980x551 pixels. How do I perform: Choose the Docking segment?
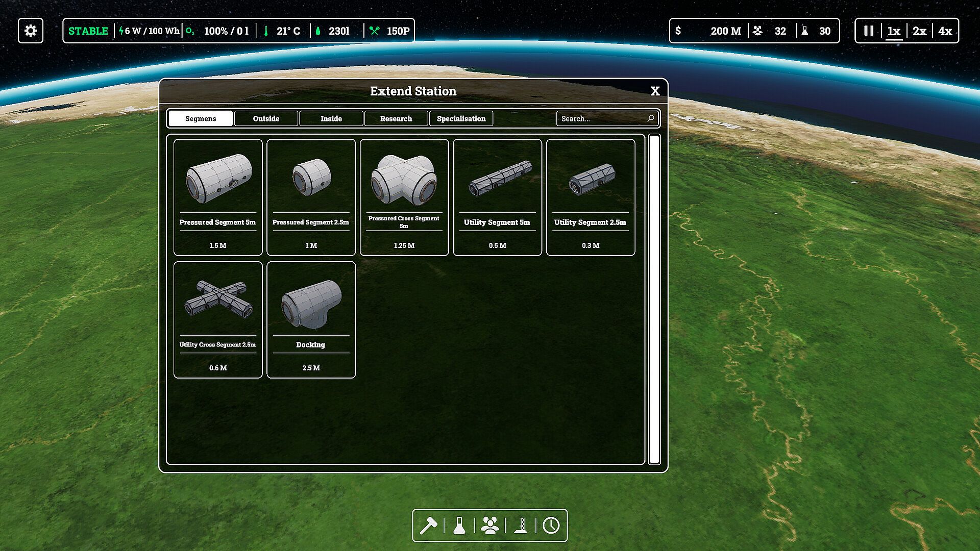311,319
